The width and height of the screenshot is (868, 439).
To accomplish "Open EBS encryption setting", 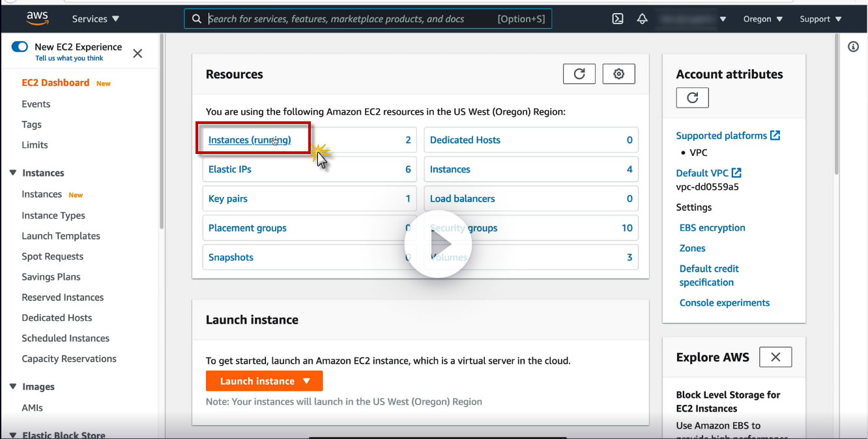I will pyautogui.click(x=712, y=228).
